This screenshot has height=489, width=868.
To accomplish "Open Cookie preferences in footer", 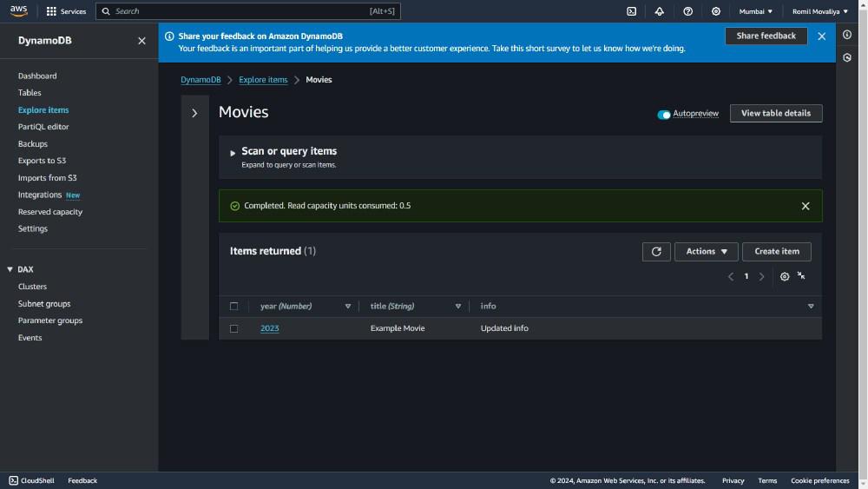I will (x=820, y=480).
